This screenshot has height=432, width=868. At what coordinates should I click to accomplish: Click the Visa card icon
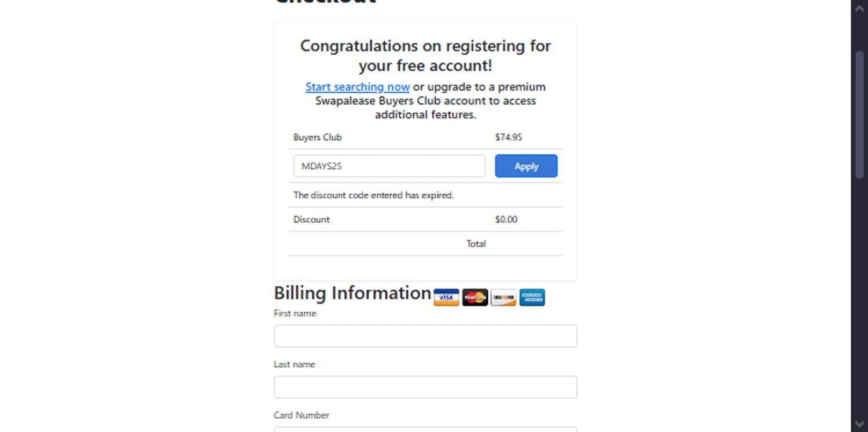446,297
